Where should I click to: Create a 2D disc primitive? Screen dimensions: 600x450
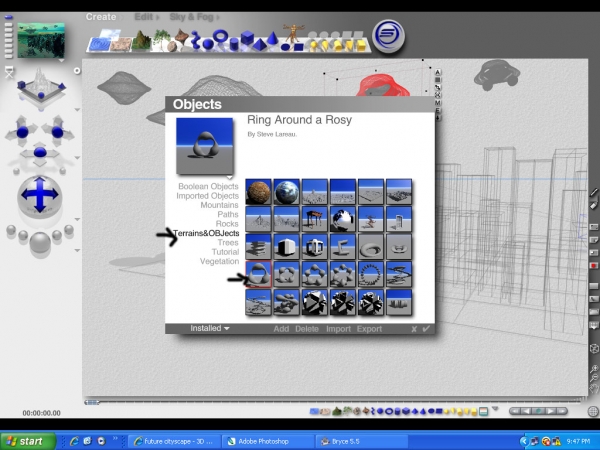285,47
